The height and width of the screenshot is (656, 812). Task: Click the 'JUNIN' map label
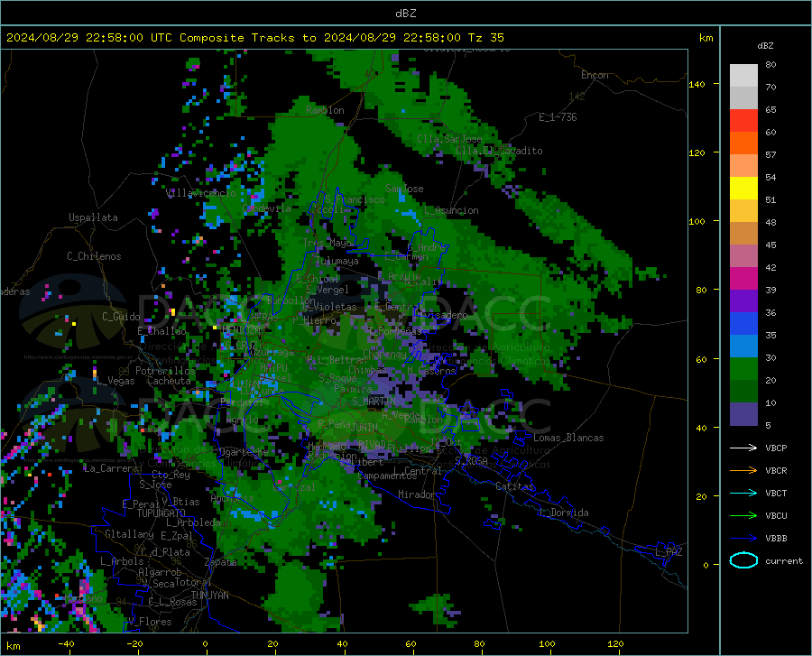[364, 427]
